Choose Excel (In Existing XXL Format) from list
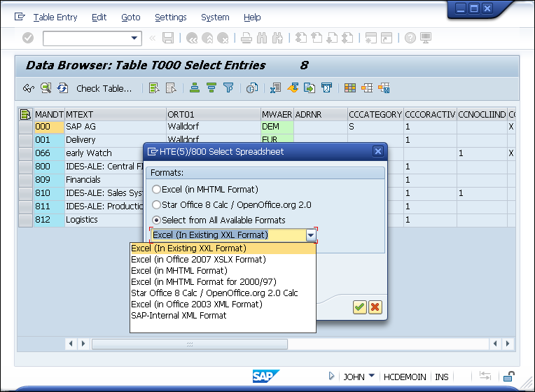Screen dimensions: 535x392 click(x=223, y=248)
